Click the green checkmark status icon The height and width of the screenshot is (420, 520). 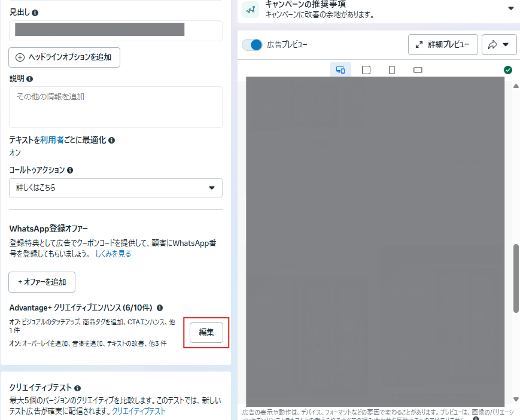pyautogui.click(x=508, y=70)
